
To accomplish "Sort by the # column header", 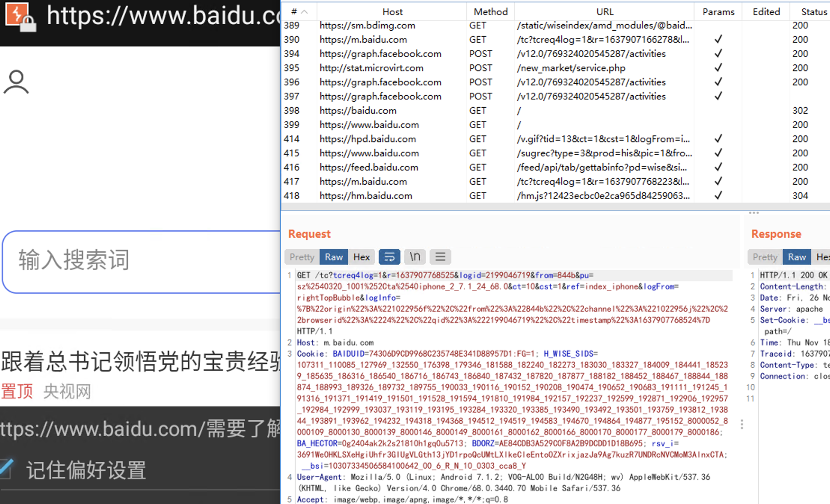I will coord(299,12).
